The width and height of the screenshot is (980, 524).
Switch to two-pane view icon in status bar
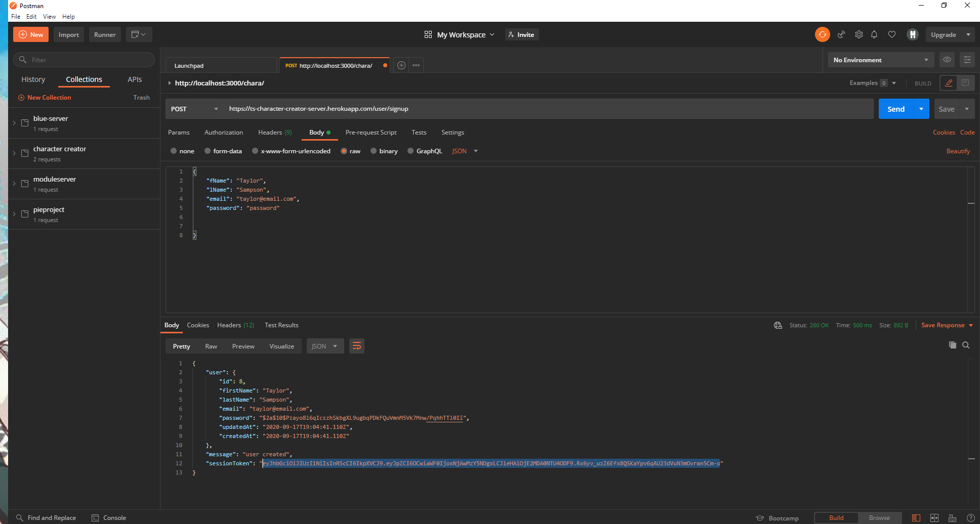(x=934, y=518)
